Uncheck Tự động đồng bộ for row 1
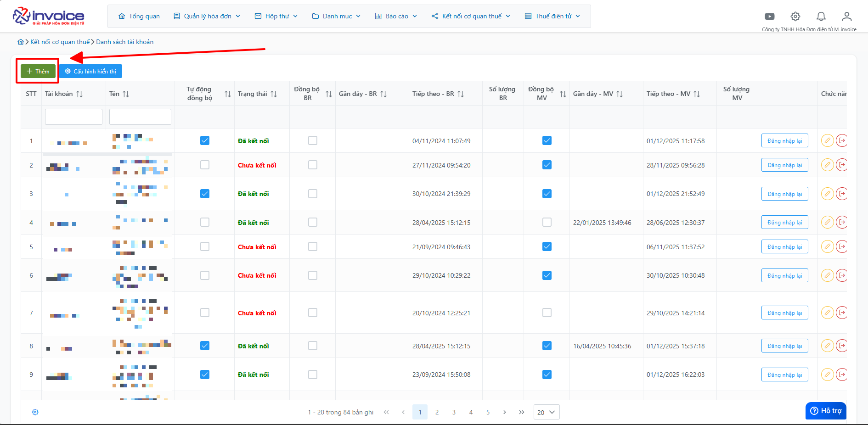Viewport: 868px width, 425px height. pos(205,140)
